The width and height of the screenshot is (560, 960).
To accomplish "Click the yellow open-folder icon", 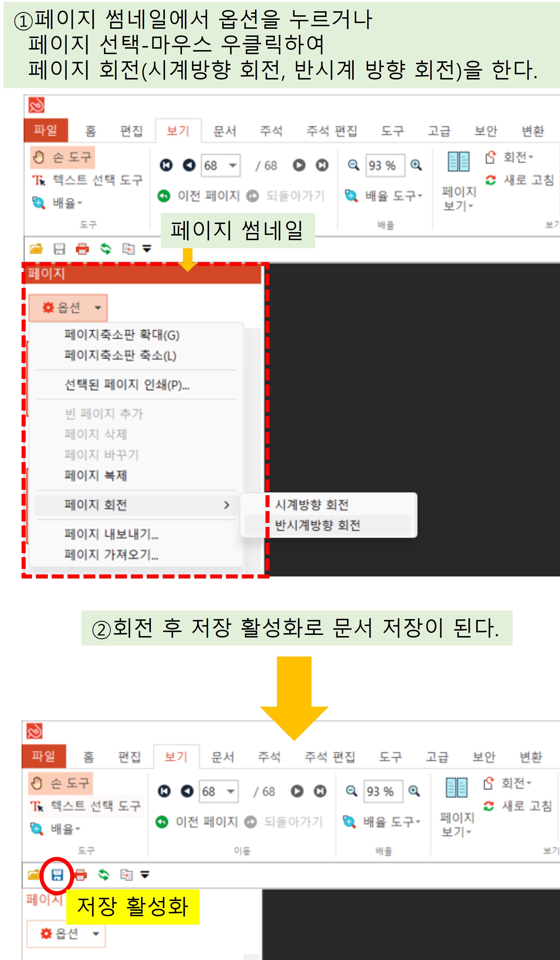I will [x=36, y=249].
